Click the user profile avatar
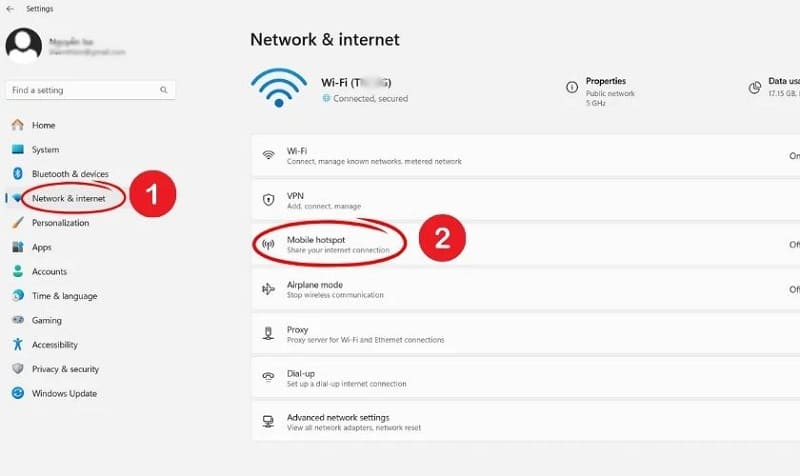 click(x=24, y=46)
